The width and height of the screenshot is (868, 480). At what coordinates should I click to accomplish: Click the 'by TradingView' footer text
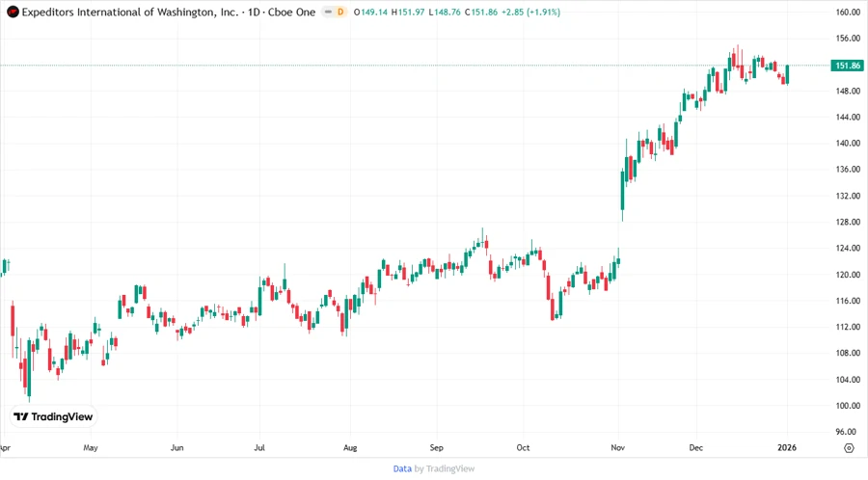pyautogui.click(x=445, y=468)
